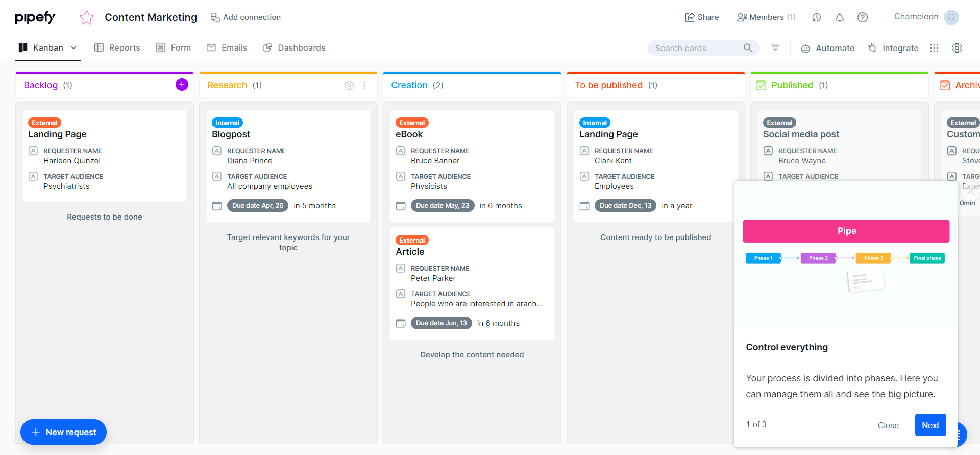This screenshot has height=455, width=980.
Task: Click Diana Prince requester name
Action: 250,161
